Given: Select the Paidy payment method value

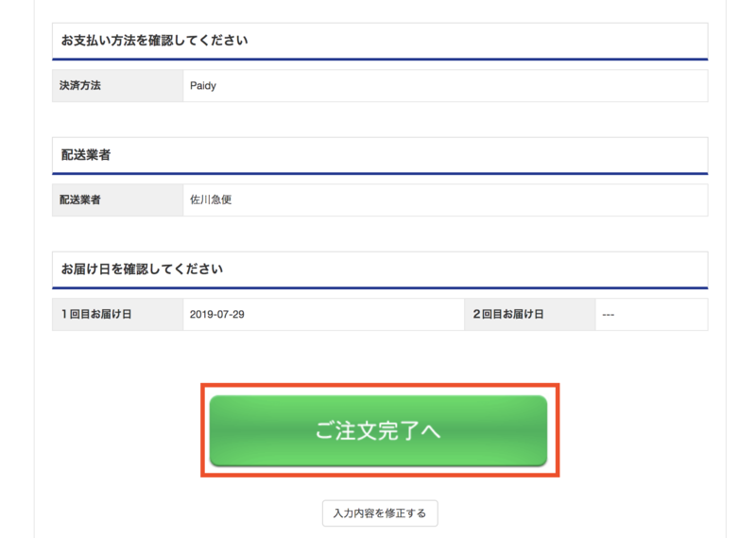Looking at the screenshot, I should pyautogui.click(x=203, y=85).
